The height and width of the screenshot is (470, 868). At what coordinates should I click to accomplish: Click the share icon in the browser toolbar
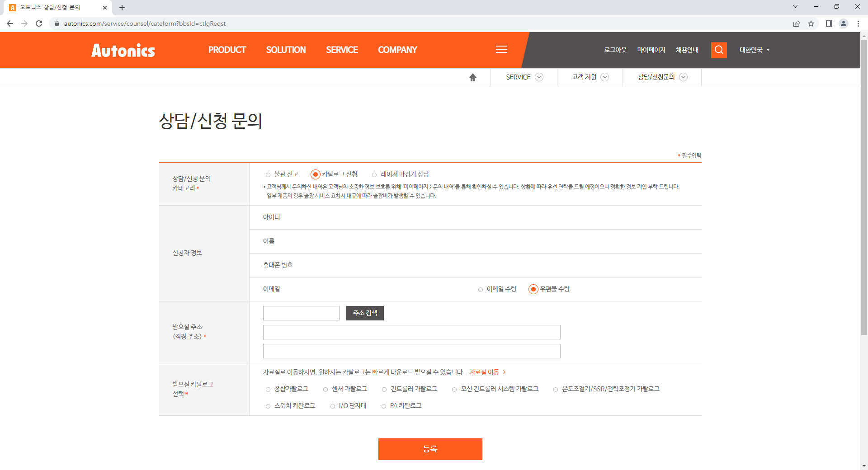click(797, 23)
